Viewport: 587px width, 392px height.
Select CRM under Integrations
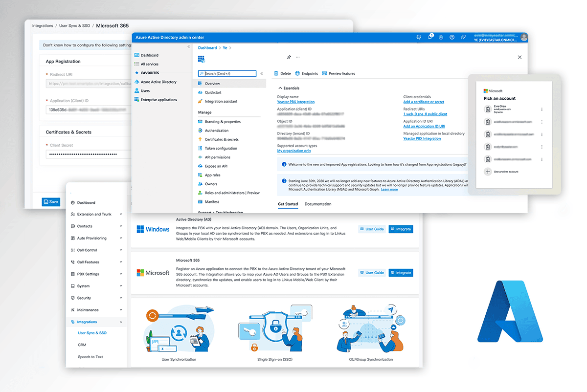(x=82, y=345)
